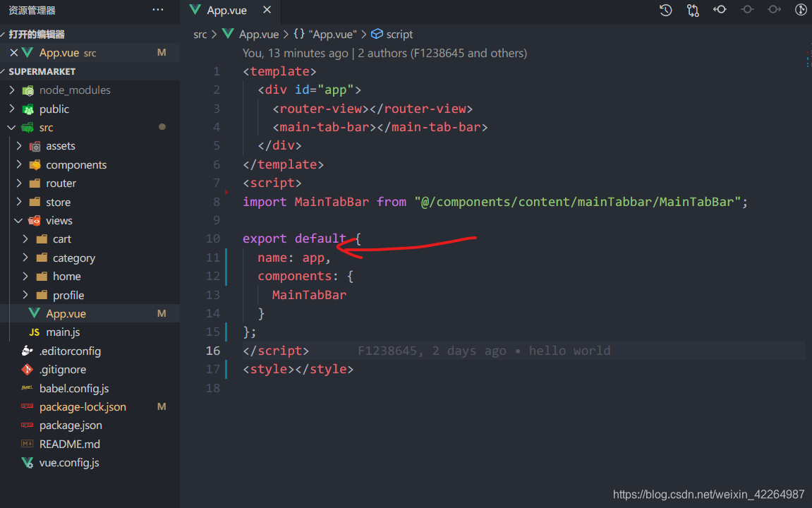This screenshot has height=508, width=812.
Task: Select the previous revision navigation icon
Action: pyautogui.click(x=720, y=10)
